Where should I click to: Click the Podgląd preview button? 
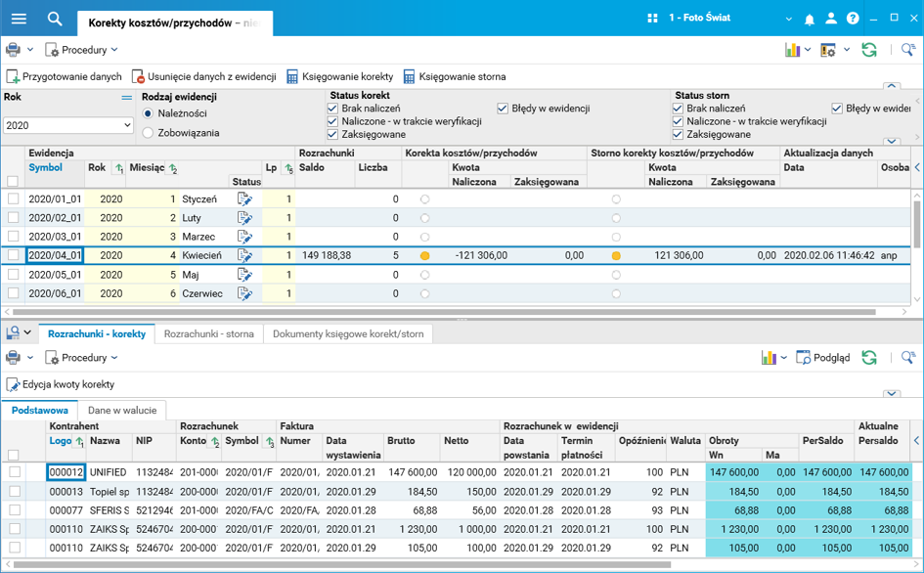[x=823, y=358]
